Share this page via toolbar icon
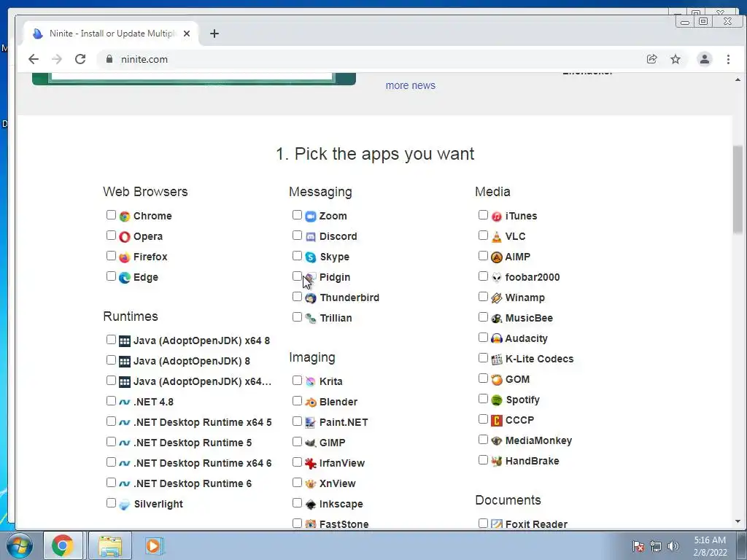 [651, 59]
